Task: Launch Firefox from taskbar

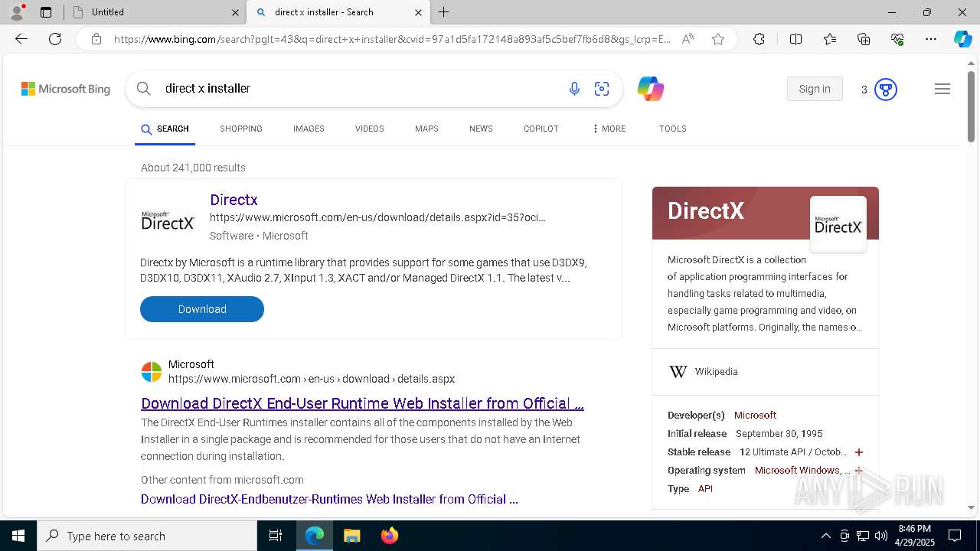Action: [390, 536]
